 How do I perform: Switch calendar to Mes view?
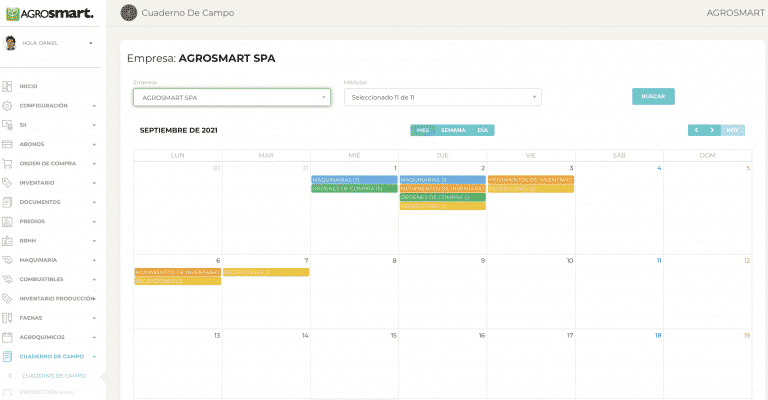coord(423,130)
